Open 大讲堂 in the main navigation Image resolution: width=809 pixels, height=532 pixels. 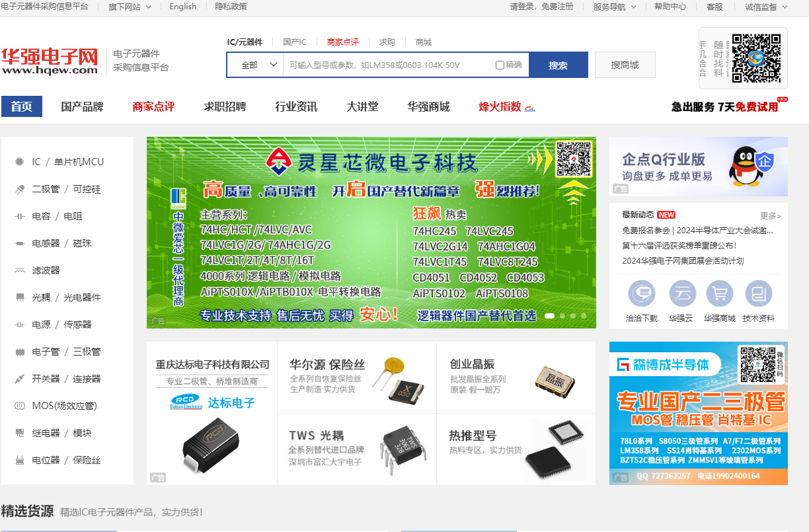[362, 106]
